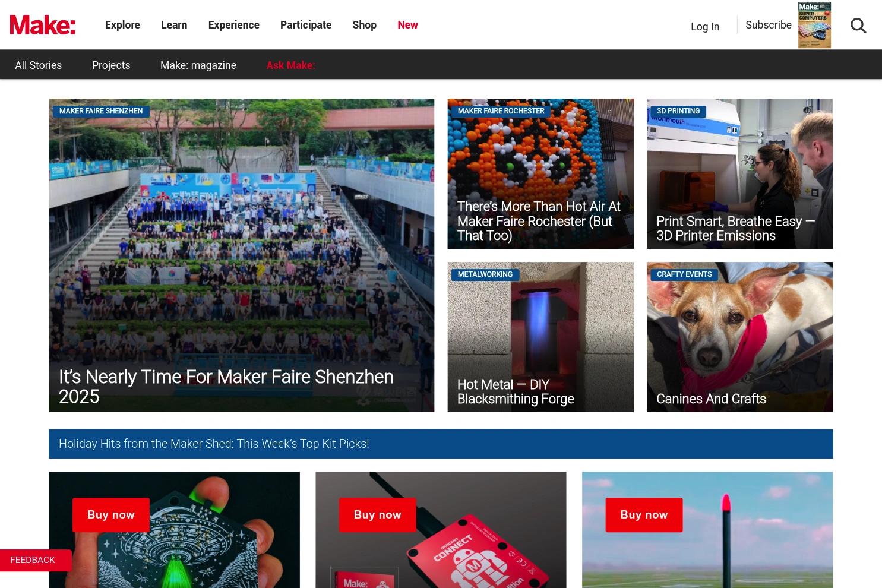Select the Ask Make: tab
882x588 pixels.
click(290, 65)
